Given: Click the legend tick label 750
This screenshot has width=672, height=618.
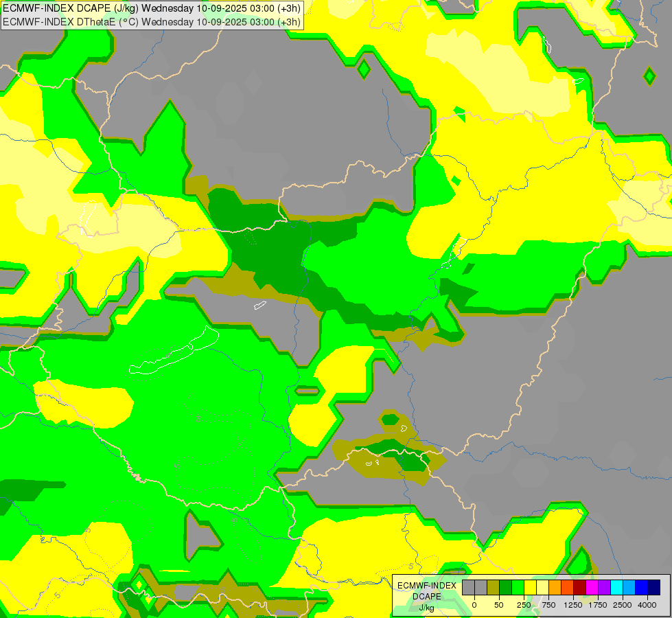Looking at the screenshot, I should [548, 605].
